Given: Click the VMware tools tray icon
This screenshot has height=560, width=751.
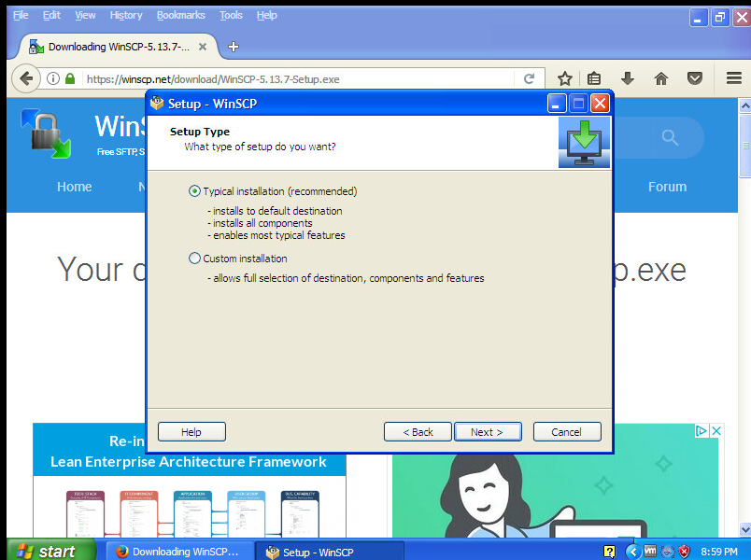Looking at the screenshot, I should coord(650,551).
